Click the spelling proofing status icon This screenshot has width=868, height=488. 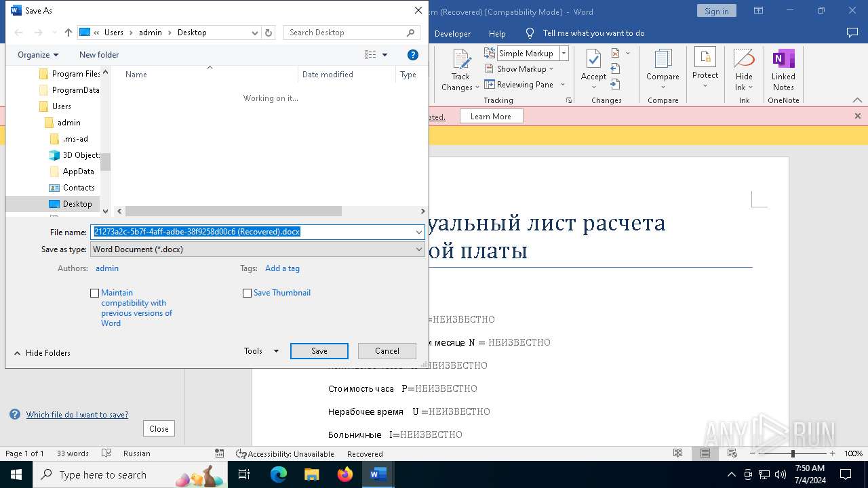tap(106, 453)
